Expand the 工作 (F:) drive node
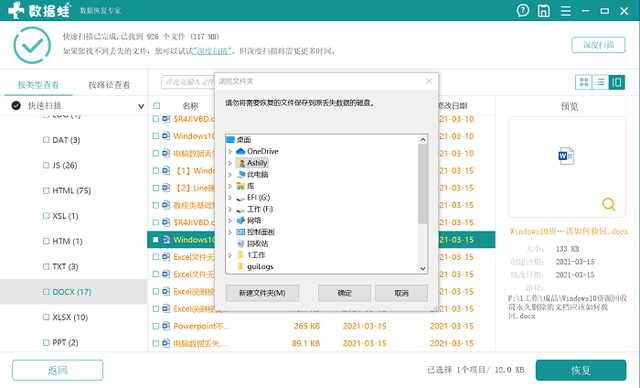The width and height of the screenshot is (640, 388). 230,209
